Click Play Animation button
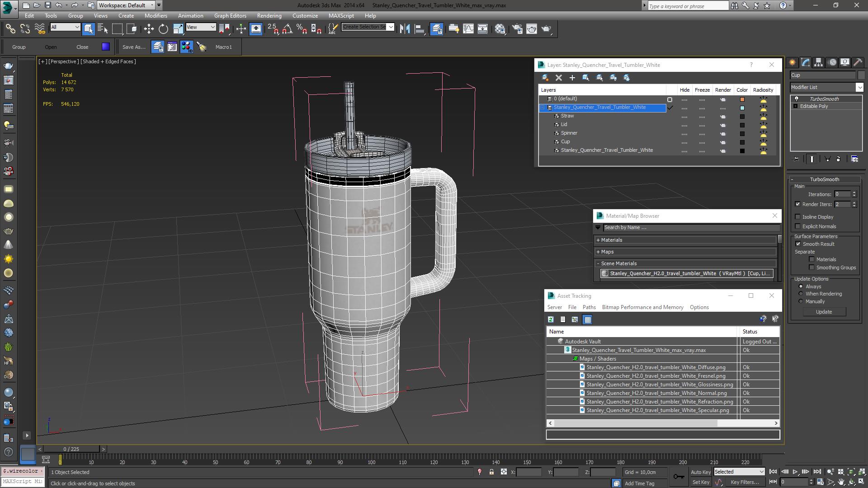Screen dimensions: 868x488 [795, 472]
